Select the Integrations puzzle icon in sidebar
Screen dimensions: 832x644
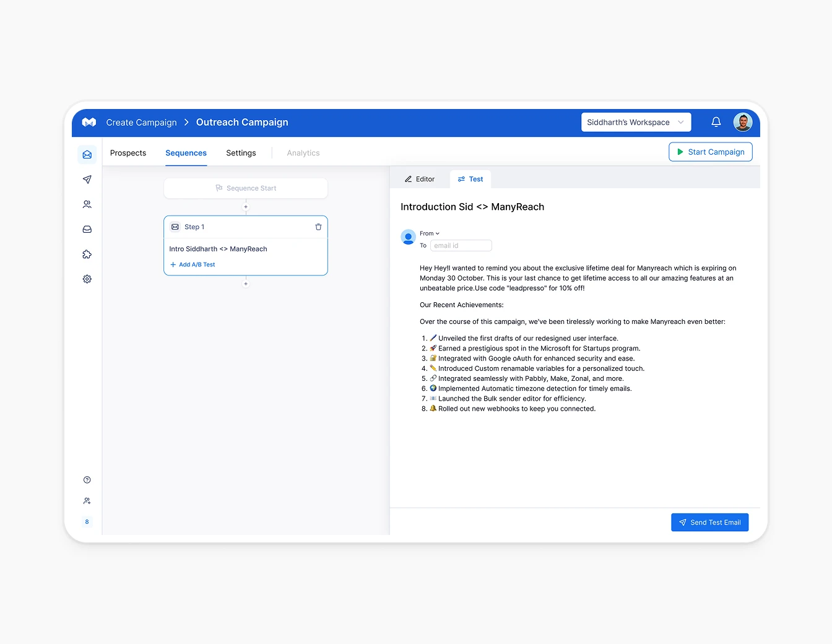click(x=87, y=254)
